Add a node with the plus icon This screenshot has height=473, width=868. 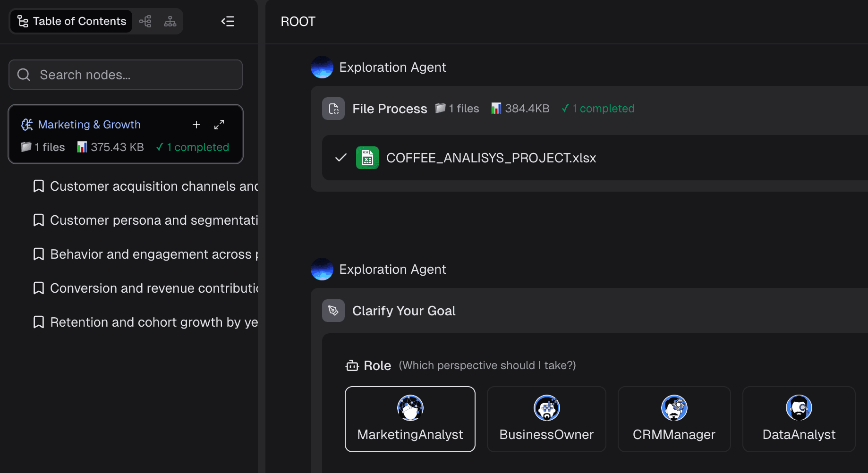click(196, 125)
